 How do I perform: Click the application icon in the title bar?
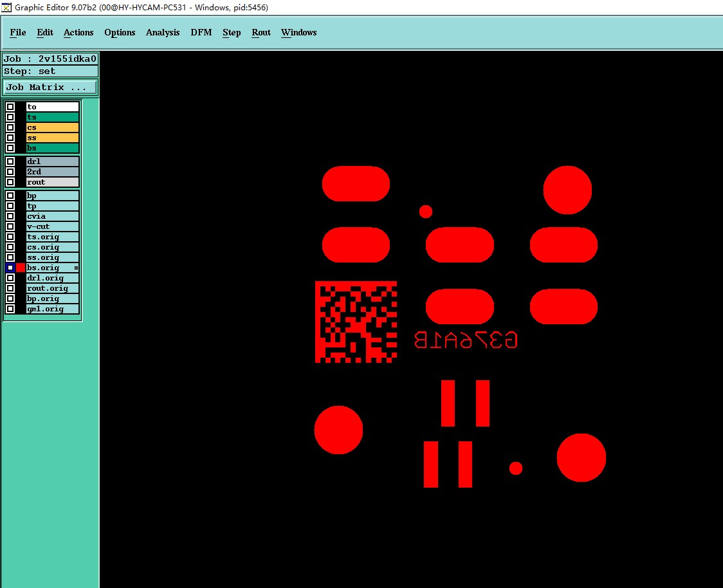(x=6, y=7)
